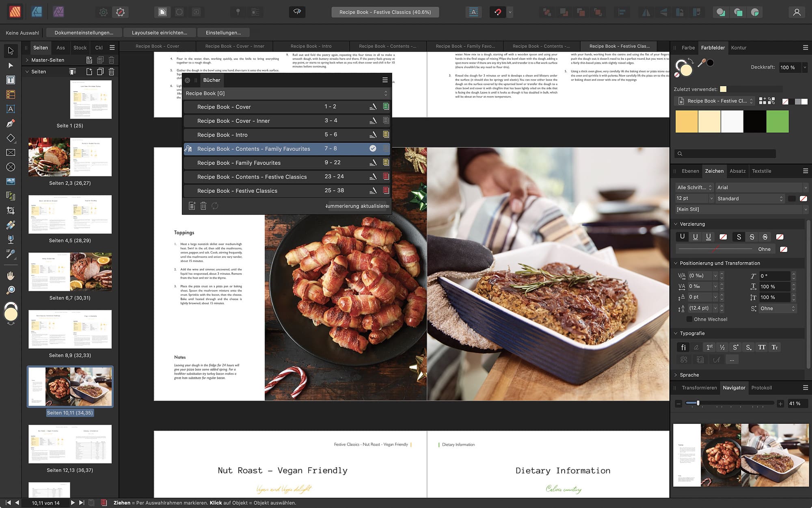
Task: Select the Table tool
Action: point(11,95)
